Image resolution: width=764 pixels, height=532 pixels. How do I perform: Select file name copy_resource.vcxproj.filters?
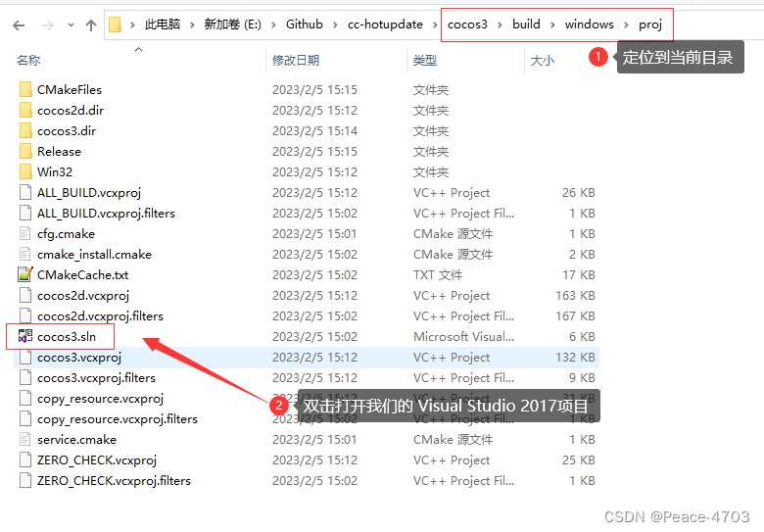point(117,419)
